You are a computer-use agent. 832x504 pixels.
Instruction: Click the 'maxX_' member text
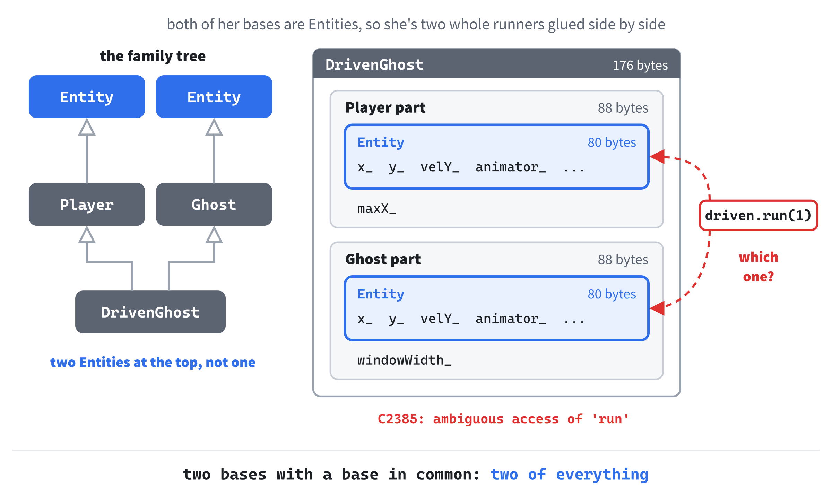(x=376, y=209)
